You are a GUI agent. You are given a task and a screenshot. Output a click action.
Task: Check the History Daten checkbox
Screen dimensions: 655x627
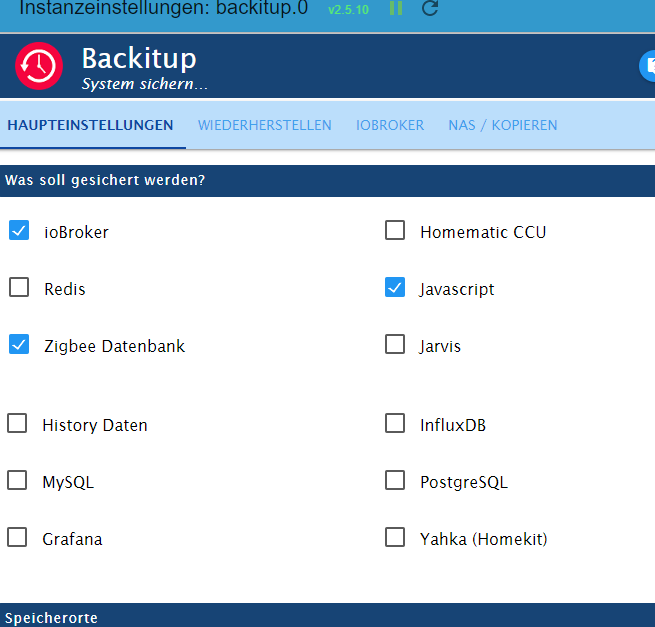[17, 424]
